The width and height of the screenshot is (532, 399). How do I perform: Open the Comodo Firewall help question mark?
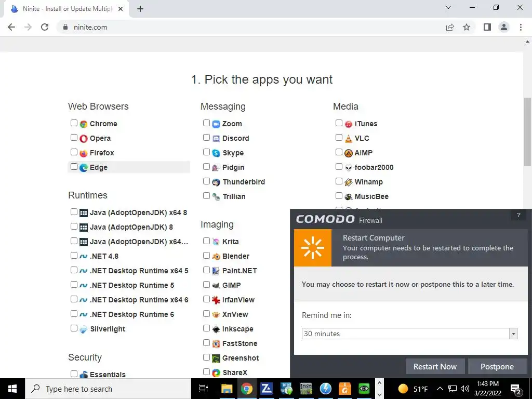(x=518, y=215)
